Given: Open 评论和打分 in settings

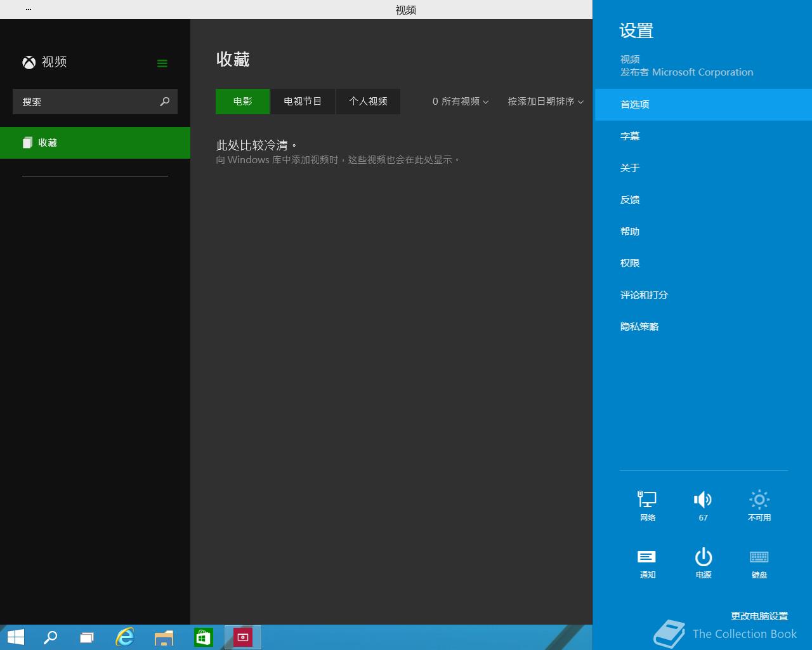Looking at the screenshot, I should 704,295.
